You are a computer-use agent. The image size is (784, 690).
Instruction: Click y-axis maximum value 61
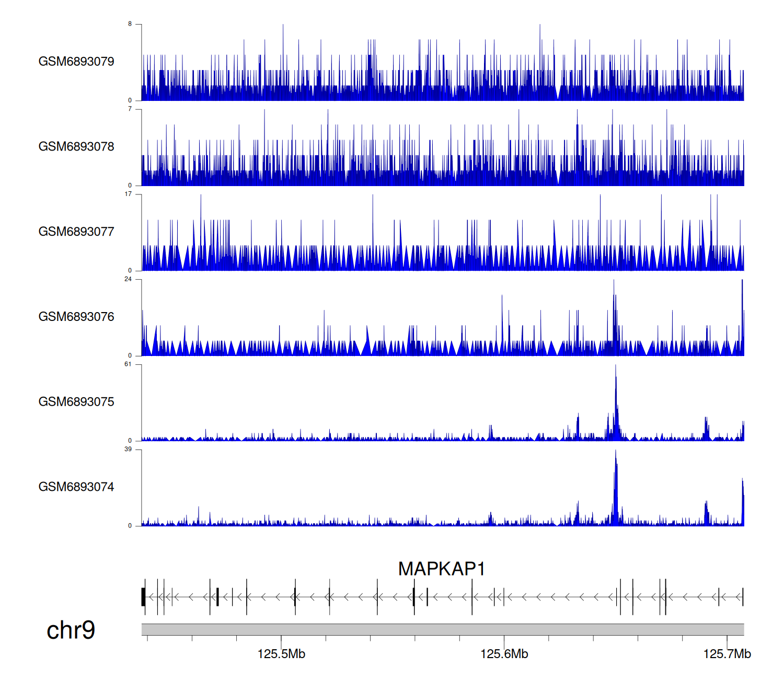pyautogui.click(x=128, y=364)
